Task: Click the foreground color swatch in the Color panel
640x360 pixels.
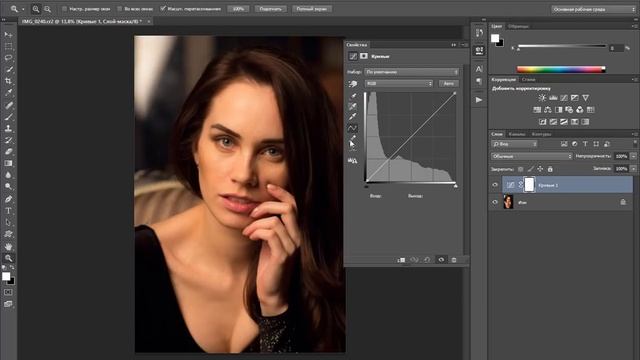Action: pyautogui.click(x=495, y=38)
